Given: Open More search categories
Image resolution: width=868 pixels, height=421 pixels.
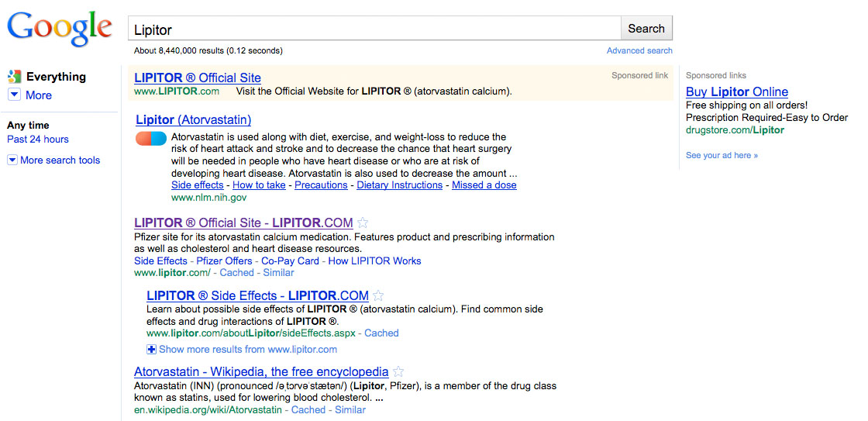Looking at the screenshot, I should 39,95.
